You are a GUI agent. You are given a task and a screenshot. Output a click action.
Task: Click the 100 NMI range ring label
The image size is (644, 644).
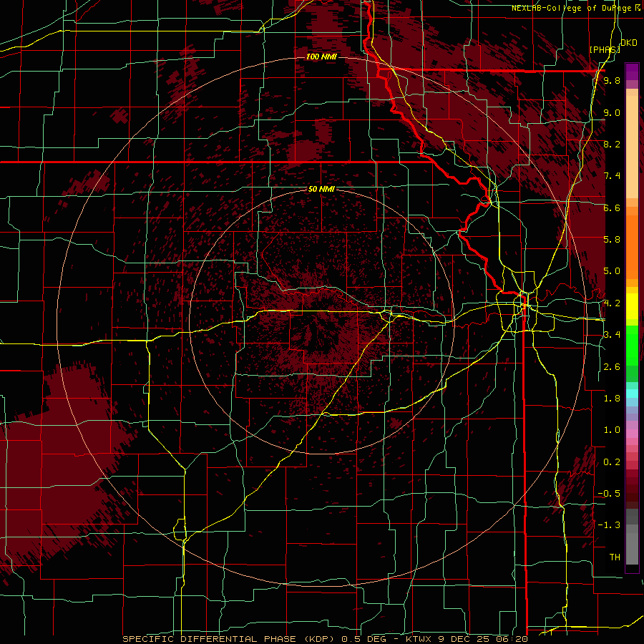[321, 57]
